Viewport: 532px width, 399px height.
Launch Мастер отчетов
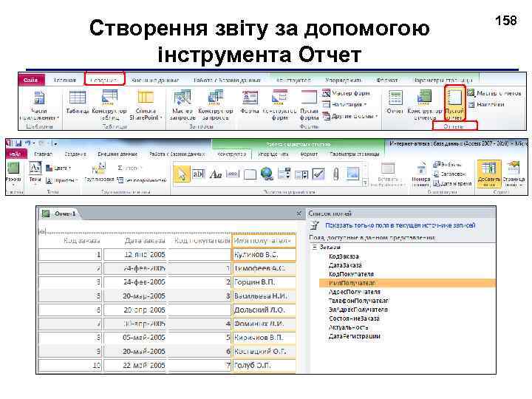pyautogui.click(x=494, y=93)
